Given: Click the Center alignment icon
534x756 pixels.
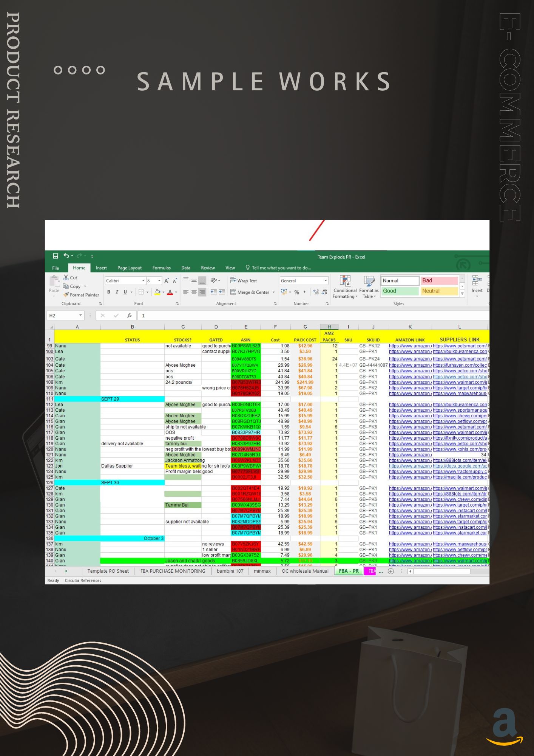Looking at the screenshot, I should 194,292.
